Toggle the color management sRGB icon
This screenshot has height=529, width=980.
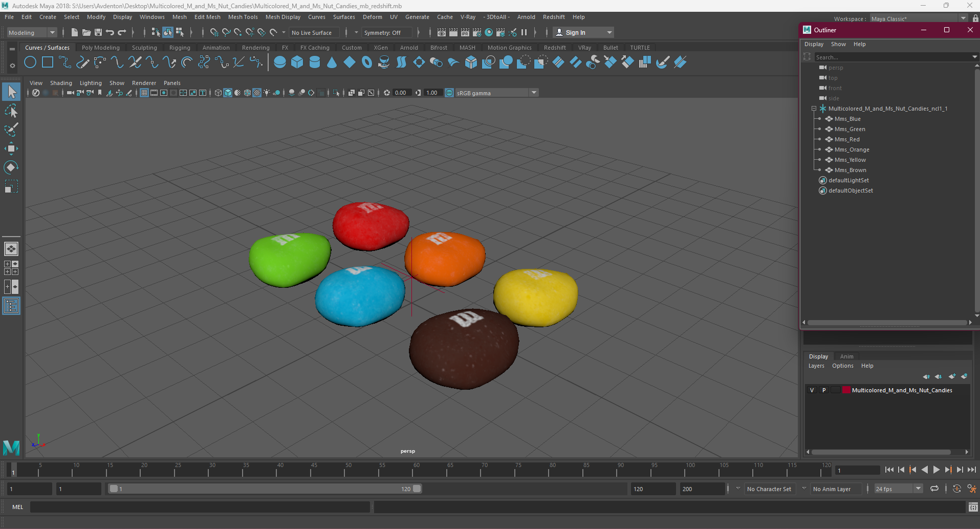click(449, 93)
